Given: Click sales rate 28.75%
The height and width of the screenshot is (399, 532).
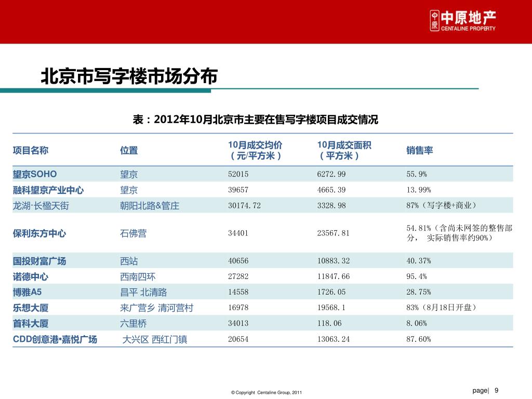Looking at the screenshot, I should [419, 292].
